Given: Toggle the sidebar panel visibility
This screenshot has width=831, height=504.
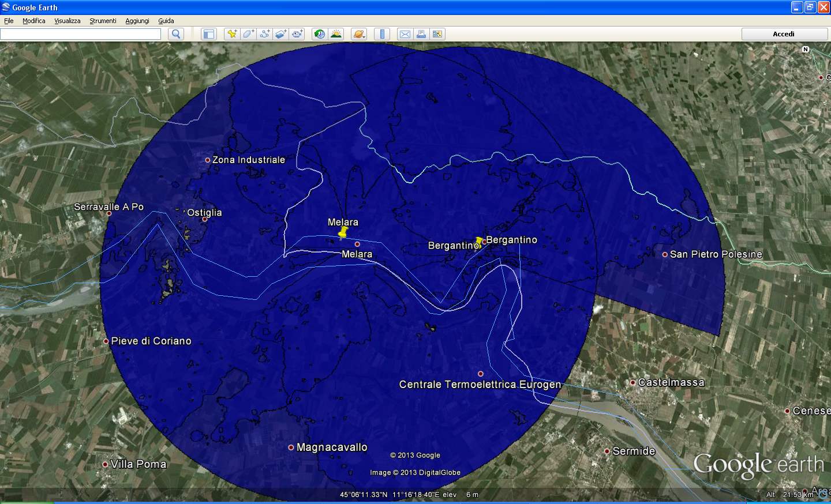Looking at the screenshot, I should point(208,34).
